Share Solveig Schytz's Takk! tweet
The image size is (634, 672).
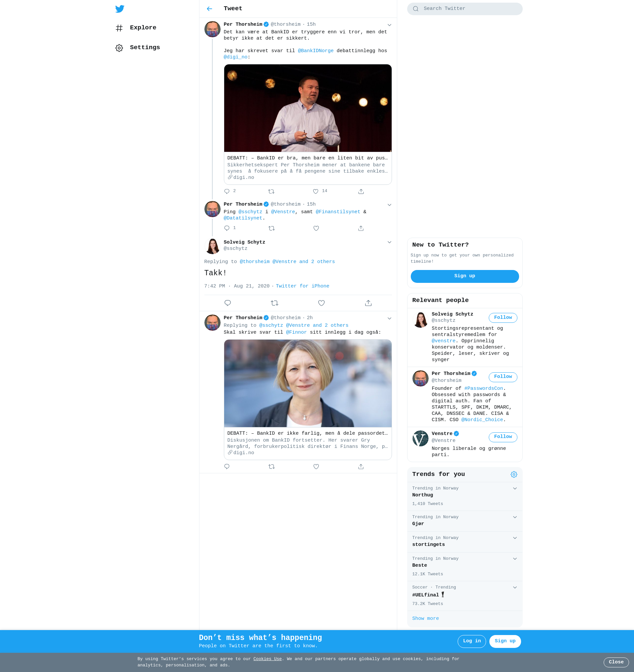pos(368,303)
